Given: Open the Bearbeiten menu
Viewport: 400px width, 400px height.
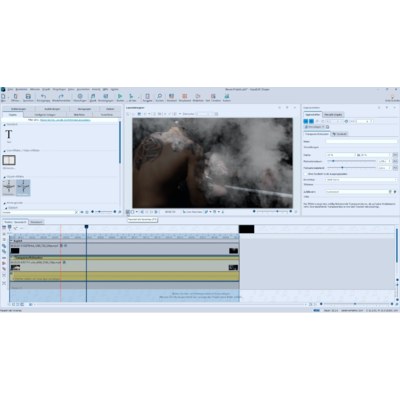Looking at the screenshot, I should [x=21, y=89].
